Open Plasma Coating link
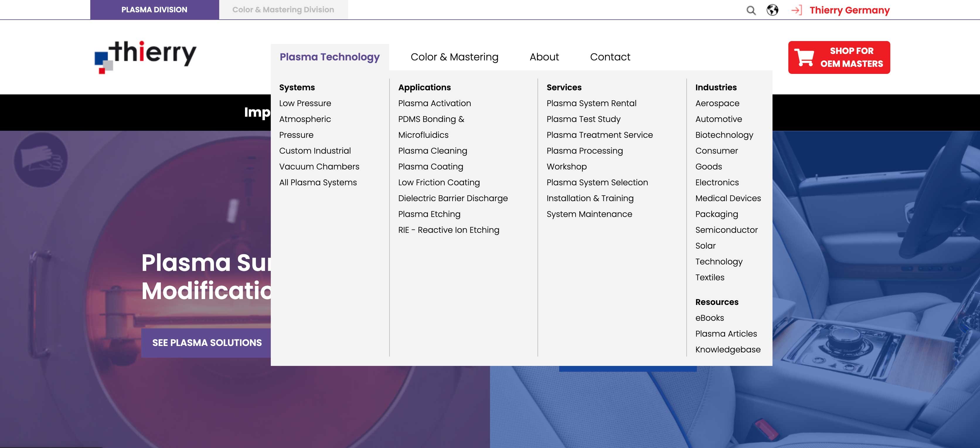The image size is (980, 448). [431, 166]
